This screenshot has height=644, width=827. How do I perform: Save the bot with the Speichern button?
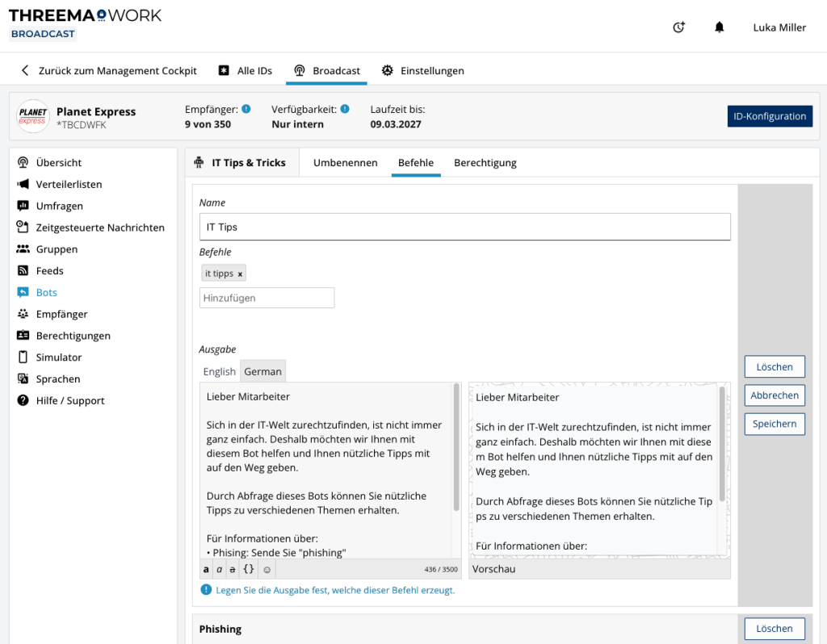(x=775, y=424)
